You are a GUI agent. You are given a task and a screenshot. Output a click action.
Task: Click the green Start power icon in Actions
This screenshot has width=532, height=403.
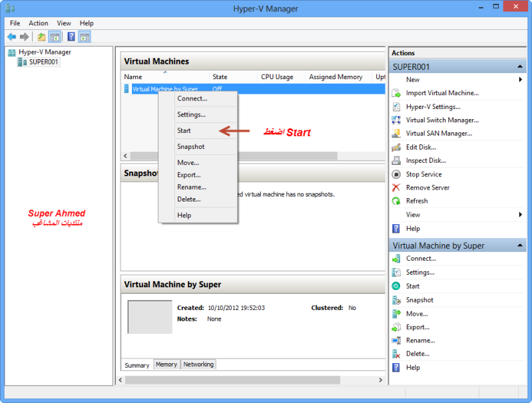pyautogui.click(x=396, y=286)
